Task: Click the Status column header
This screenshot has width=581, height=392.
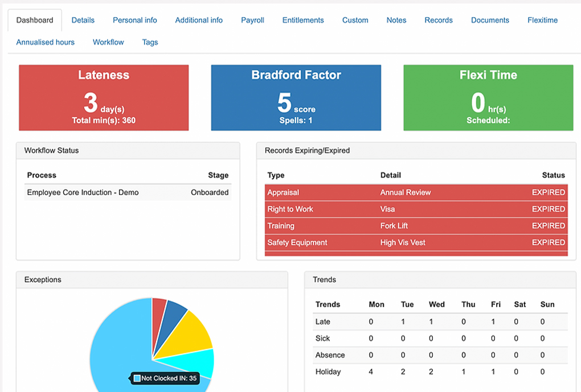Action: click(x=554, y=175)
